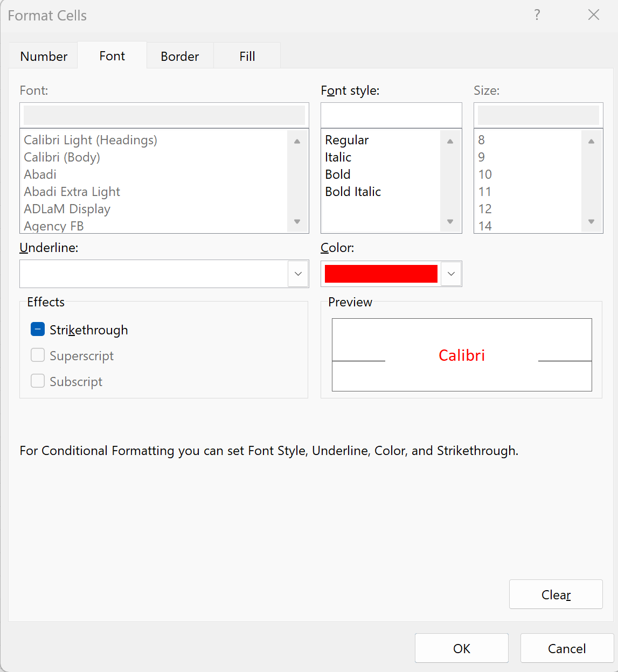The width and height of the screenshot is (618, 672).
Task: Switch to the Number tab
Action: click(44, 56)
